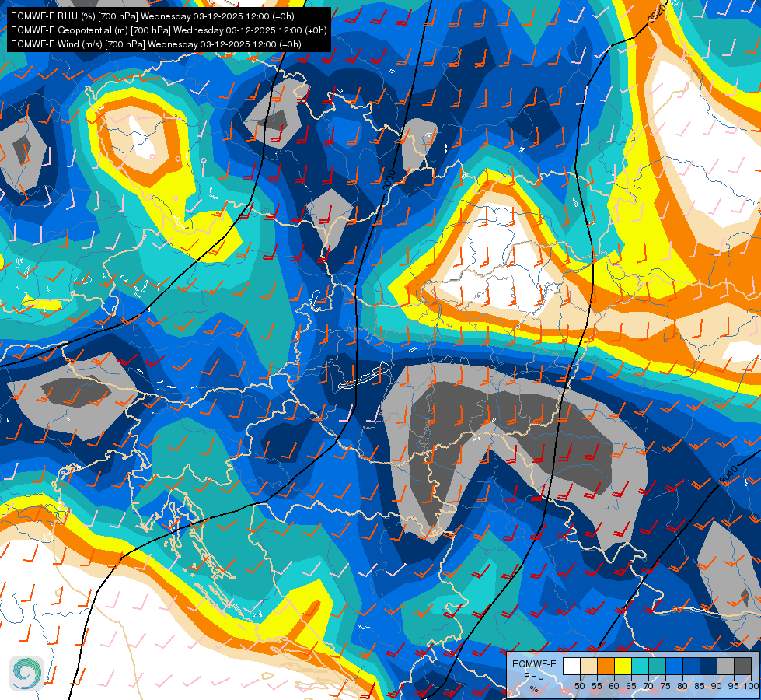Click the '3000' geopotential contour label
Screen dimensions: 761x700
(x=389, y=179)
